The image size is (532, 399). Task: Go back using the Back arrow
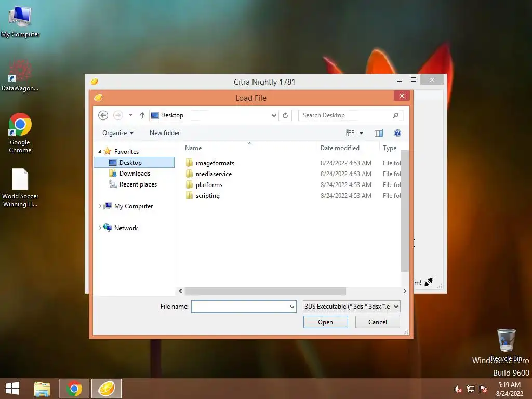(103, 115)
